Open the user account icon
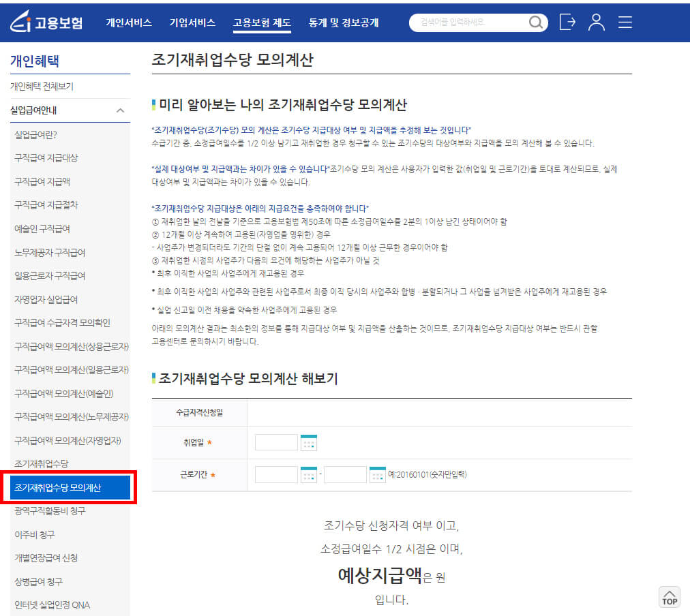Screen dimensions: 690x616 (597, 22)
